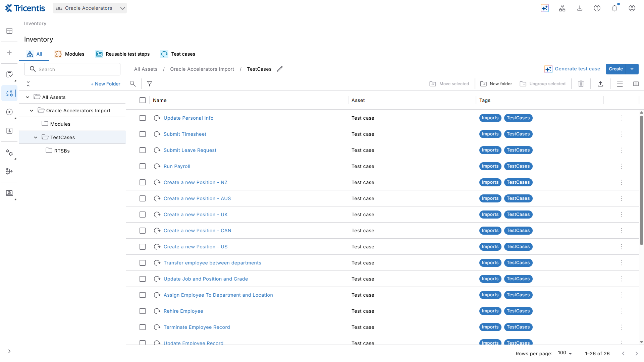Viewport: 644px width, 362px height.
Task: Open the user account profile icon
Action: (x=632, y=8)
